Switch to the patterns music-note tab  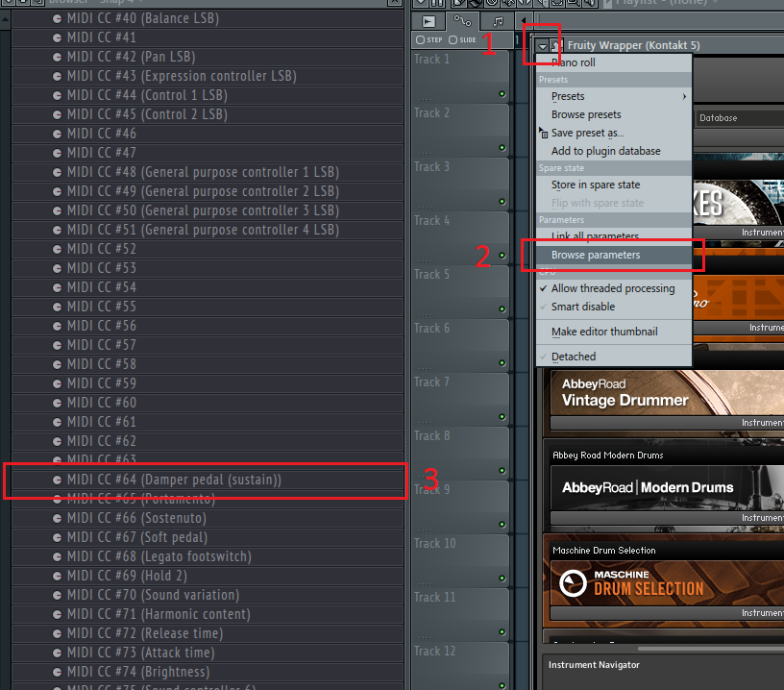tap(498, 21)
